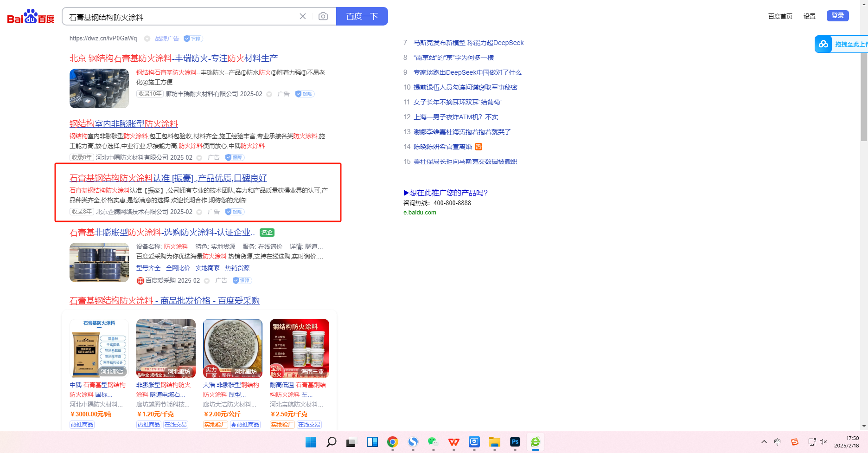This screenshot has height=453, width=868.
Task: Click 保障 badge beside 品牌广告
Action: 193,39
